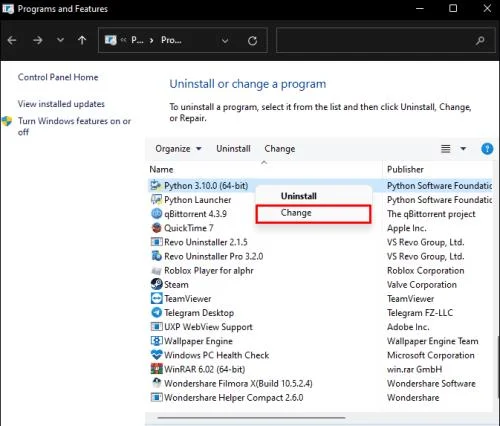
Task: Select the Telegram Desktop icon
Action: coord(156,312)
